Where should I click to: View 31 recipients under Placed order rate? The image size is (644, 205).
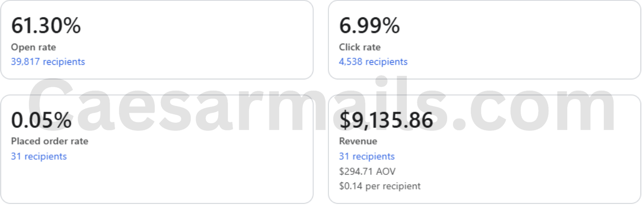click(x=39, y=156)
